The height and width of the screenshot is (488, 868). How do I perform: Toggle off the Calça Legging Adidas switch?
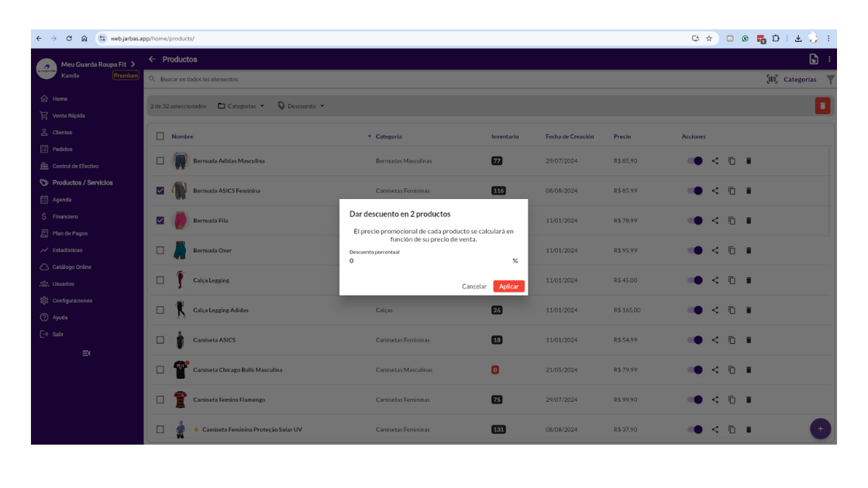pos(694,310)
